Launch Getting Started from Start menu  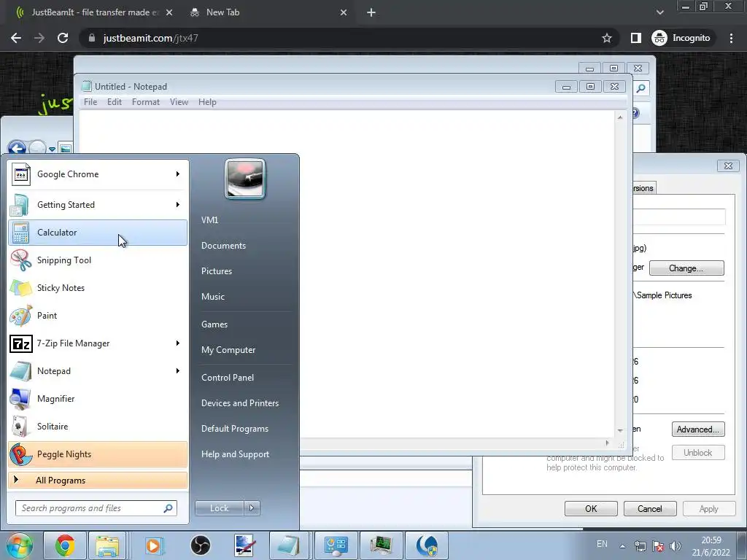point(98,205)
